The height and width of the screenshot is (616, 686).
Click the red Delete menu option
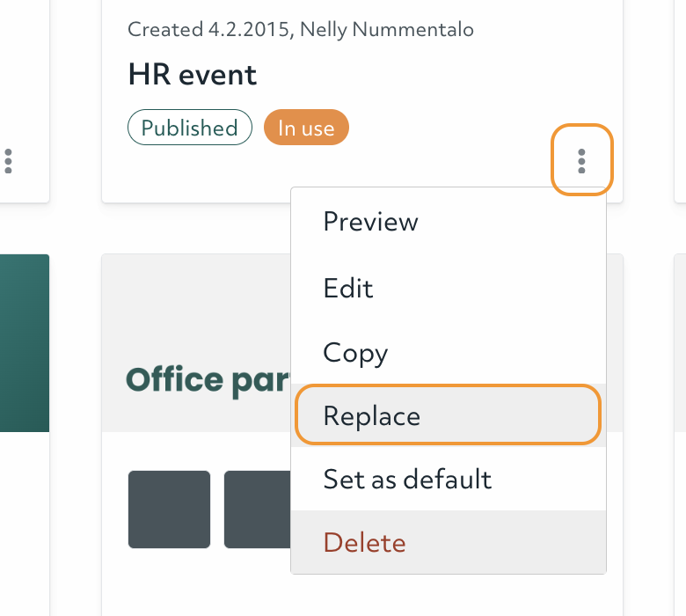pyautogui.click(x=364, y=542)
